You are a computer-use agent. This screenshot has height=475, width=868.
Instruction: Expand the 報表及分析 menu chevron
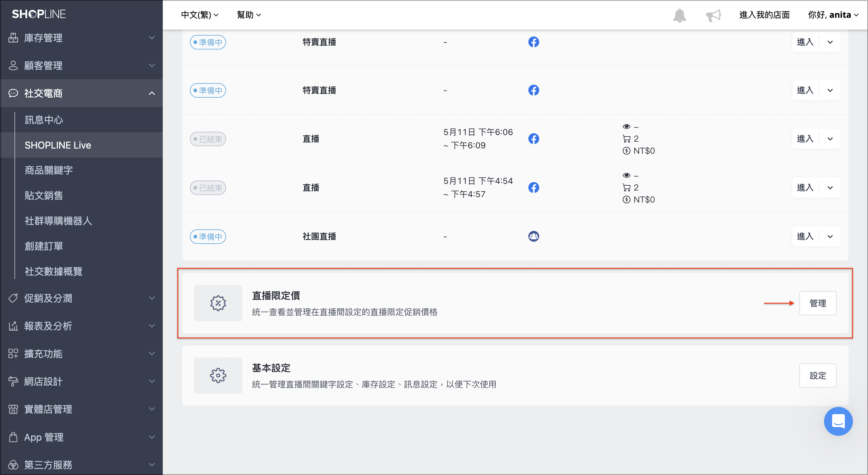tap(152, 326)
